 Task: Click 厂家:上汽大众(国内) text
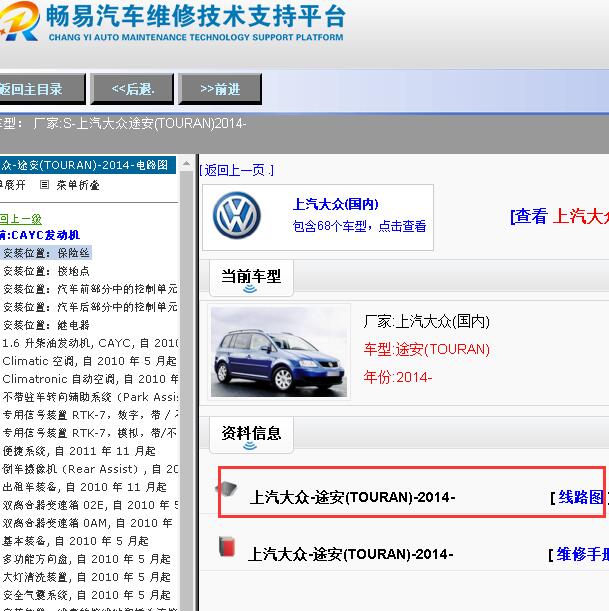click(427, 321)
